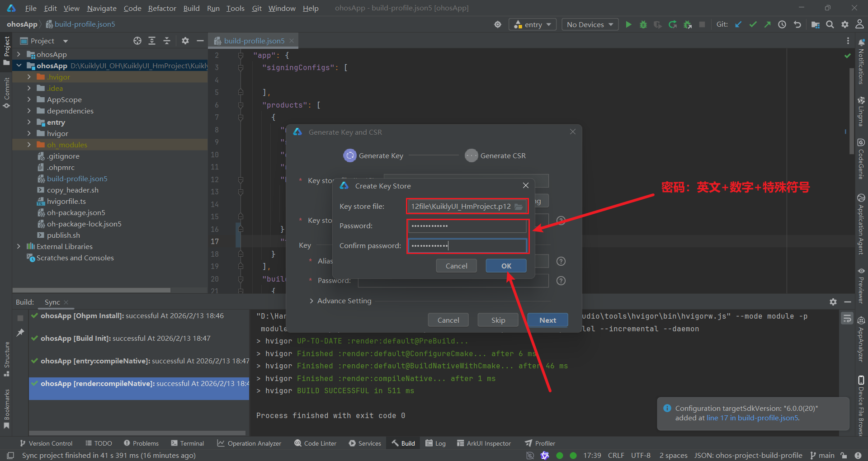Open Project panel options gear
Screen dimensions: 868x461
pyautogui.click(x=185, y=41)
